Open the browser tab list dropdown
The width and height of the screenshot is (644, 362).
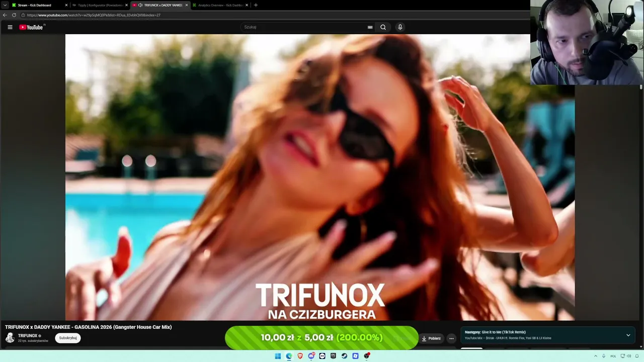pyautogui.click(x=5, y=5)
